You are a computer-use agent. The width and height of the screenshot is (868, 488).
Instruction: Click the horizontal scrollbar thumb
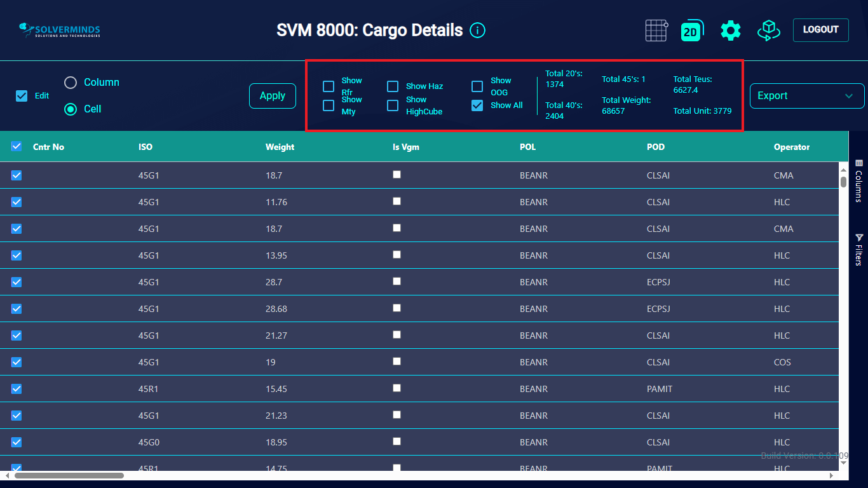(x=69, y=475)
